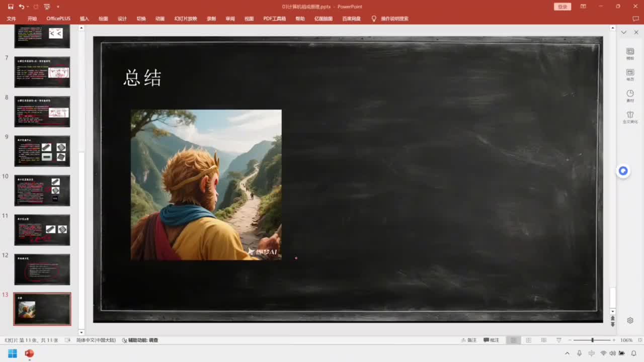Click the 全文美化 beautify icon
Screen dimensions: 644x362
[x=630, y=117]
